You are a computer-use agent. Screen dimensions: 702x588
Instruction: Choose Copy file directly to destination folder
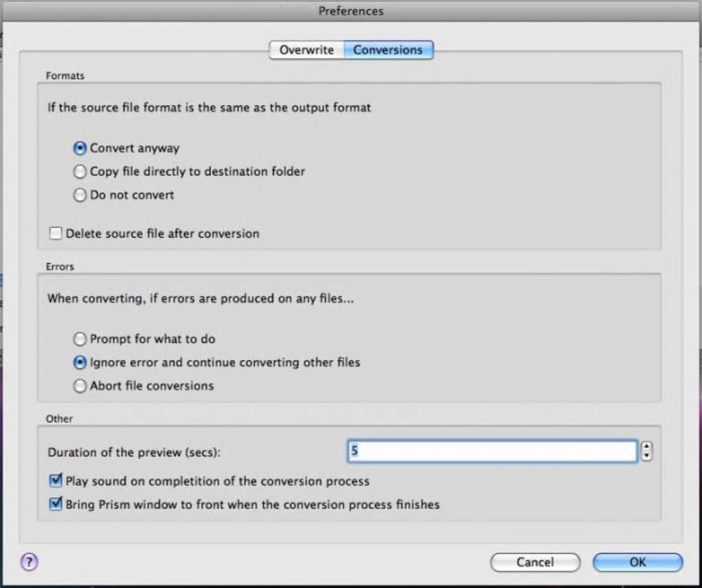[x=80, y=171]
